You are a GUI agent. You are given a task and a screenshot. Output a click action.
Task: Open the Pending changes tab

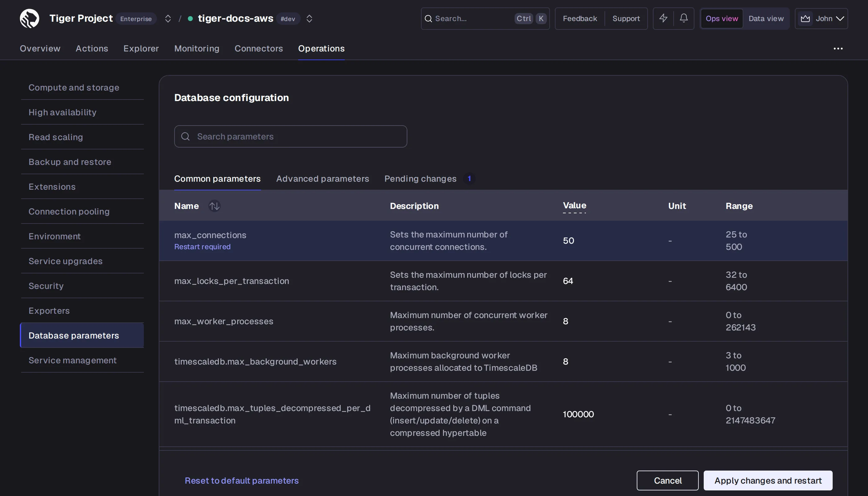point(430,179)
